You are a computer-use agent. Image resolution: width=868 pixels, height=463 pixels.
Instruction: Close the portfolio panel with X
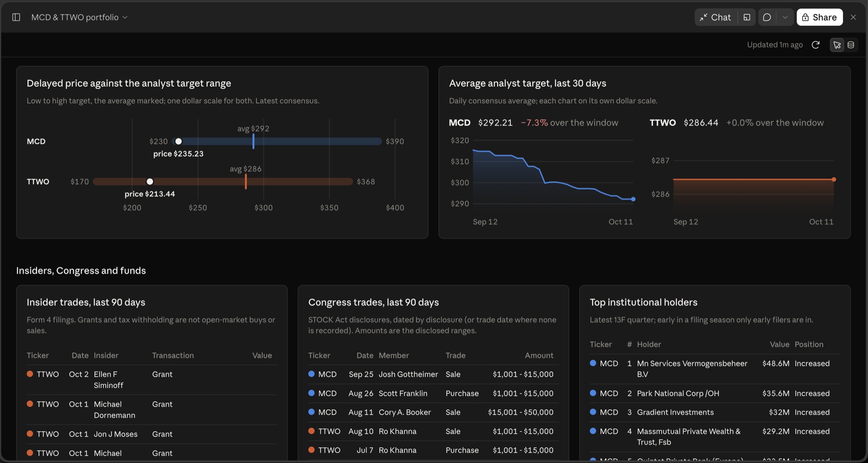(x=853, y=17)
